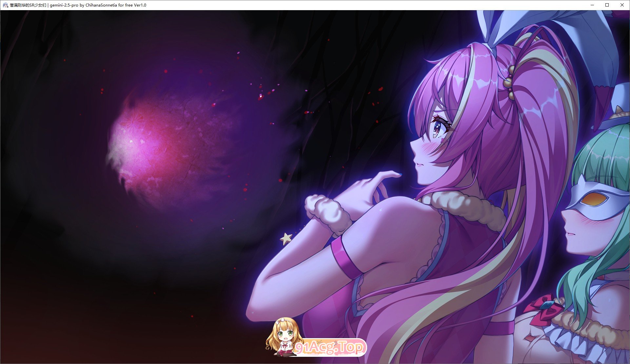This screenshot has height=364, width=630.
Task: Close the game window
Action: click(622, 5)
